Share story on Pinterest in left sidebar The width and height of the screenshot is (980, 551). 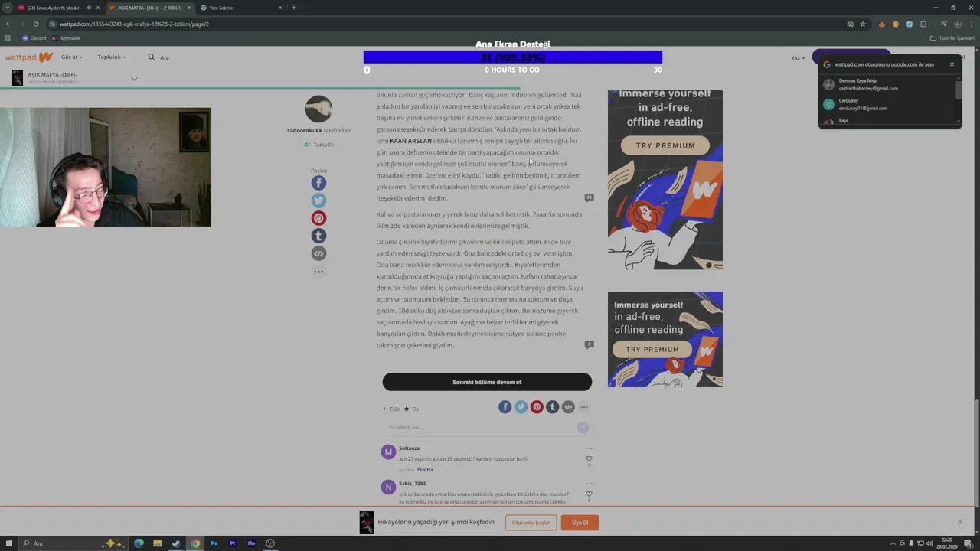coord(318,218)
